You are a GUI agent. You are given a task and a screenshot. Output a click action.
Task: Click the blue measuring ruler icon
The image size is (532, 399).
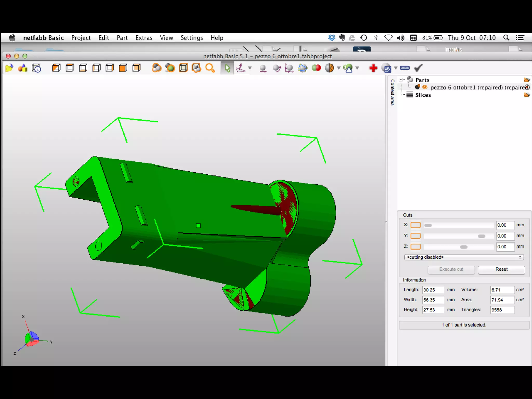[405, 68]
